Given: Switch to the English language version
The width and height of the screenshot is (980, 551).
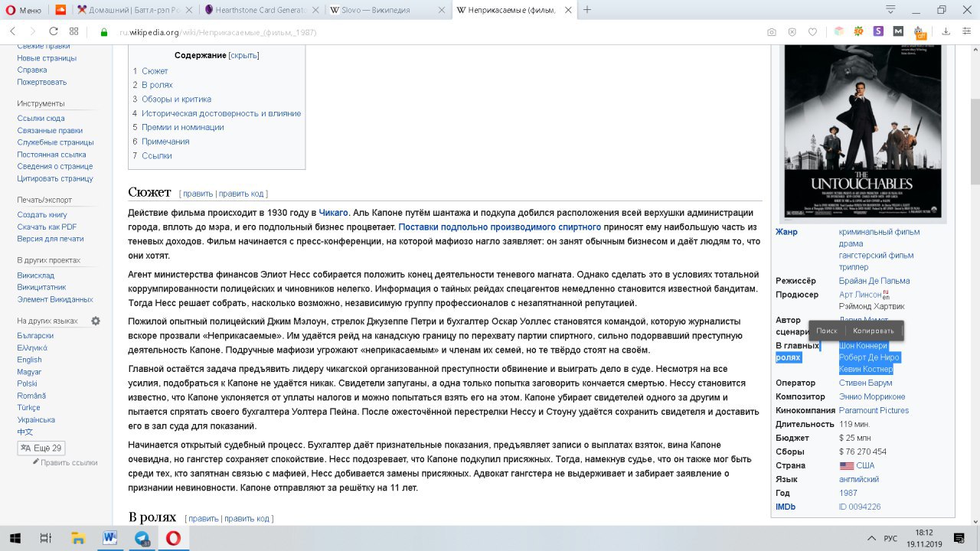Looking at the screenshot, I should (29, 360).
